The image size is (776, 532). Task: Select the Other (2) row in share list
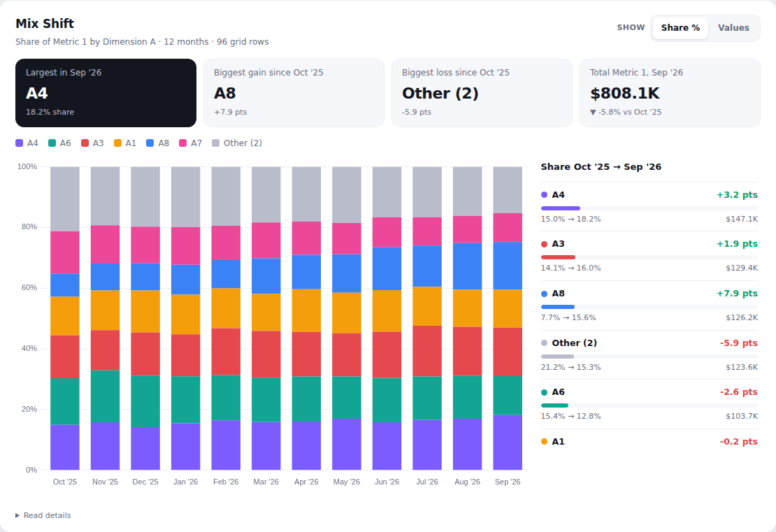[x=649, y=355]
